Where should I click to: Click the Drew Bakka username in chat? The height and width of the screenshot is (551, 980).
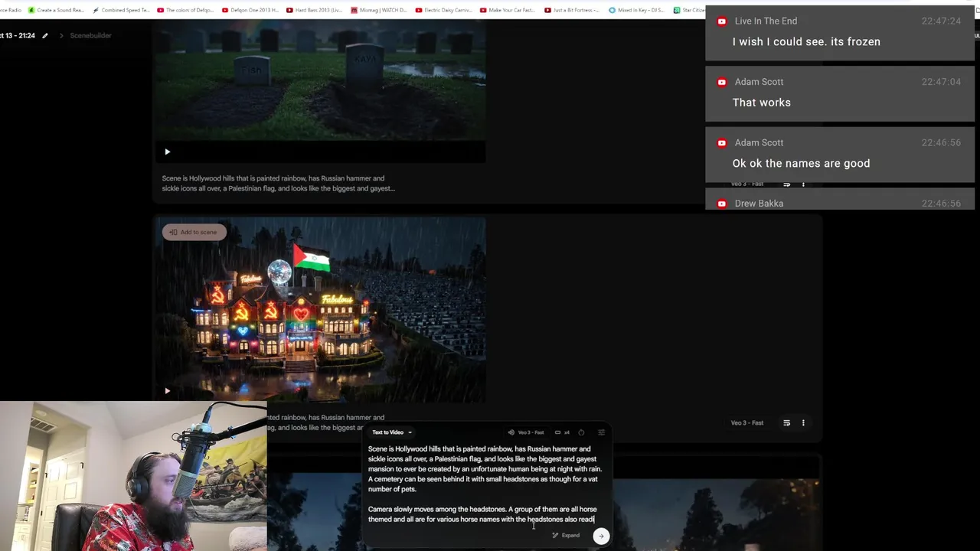click(759, 204)
